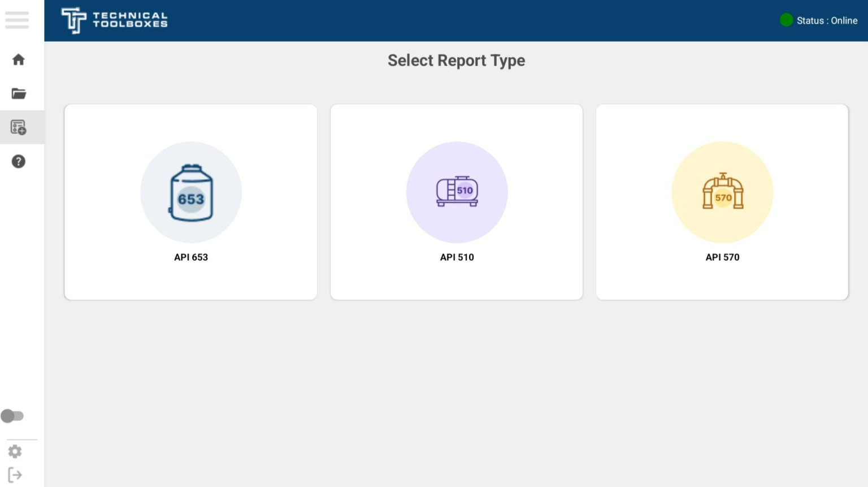Select the API 570 report card

tap(722, 201)
